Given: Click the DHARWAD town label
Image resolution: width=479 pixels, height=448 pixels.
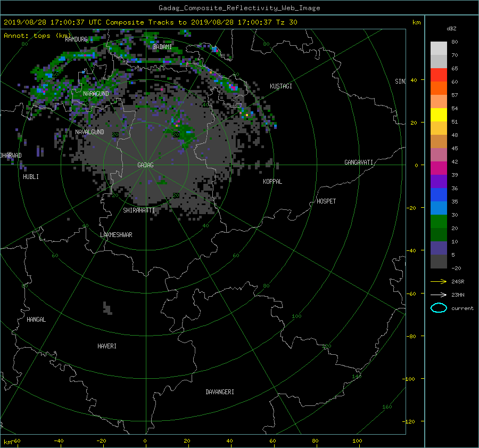Looking at the screenshot, I should coord(11,156).
